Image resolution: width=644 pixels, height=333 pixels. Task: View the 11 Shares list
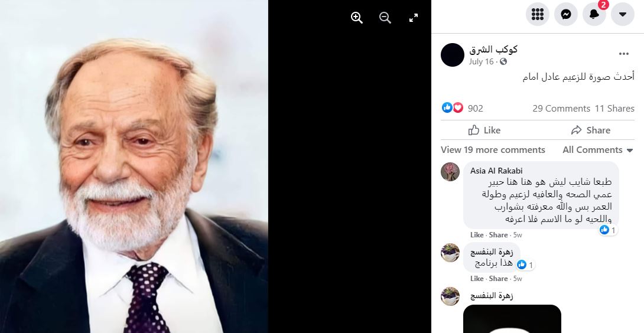[x=614, y=108]
